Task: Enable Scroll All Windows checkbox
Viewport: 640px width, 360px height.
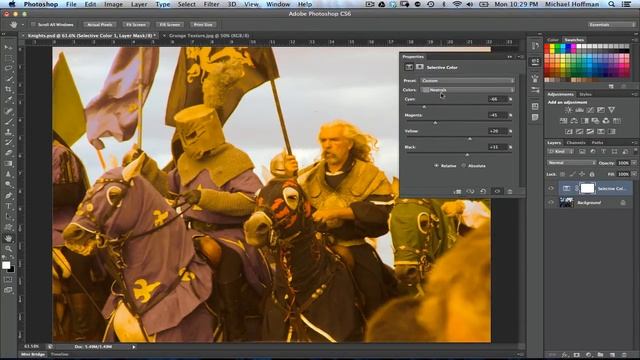Action: [x=33, y=24]
